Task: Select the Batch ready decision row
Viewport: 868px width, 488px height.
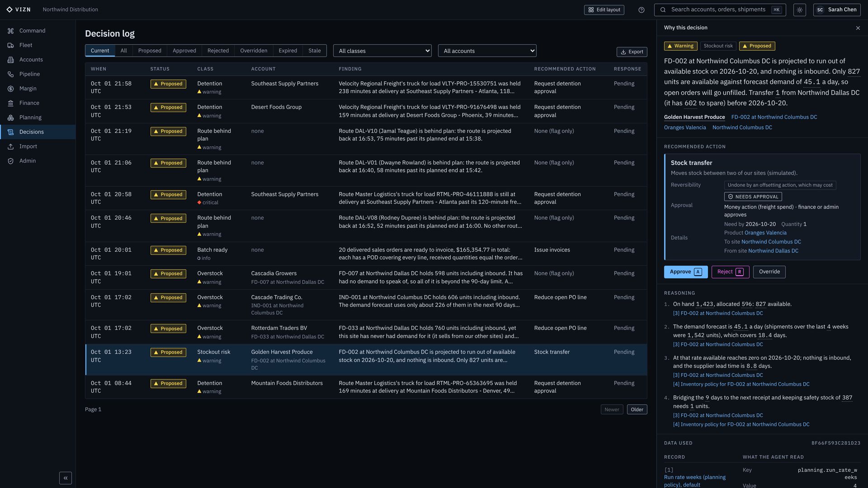Action: tap(366, 254)
